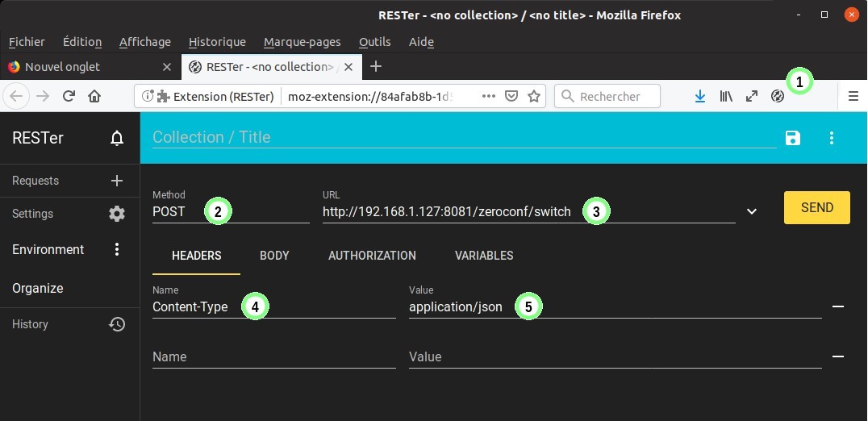The image size is (868, 421).
Task: Open the more options menu in teal header
Action: 832,138
